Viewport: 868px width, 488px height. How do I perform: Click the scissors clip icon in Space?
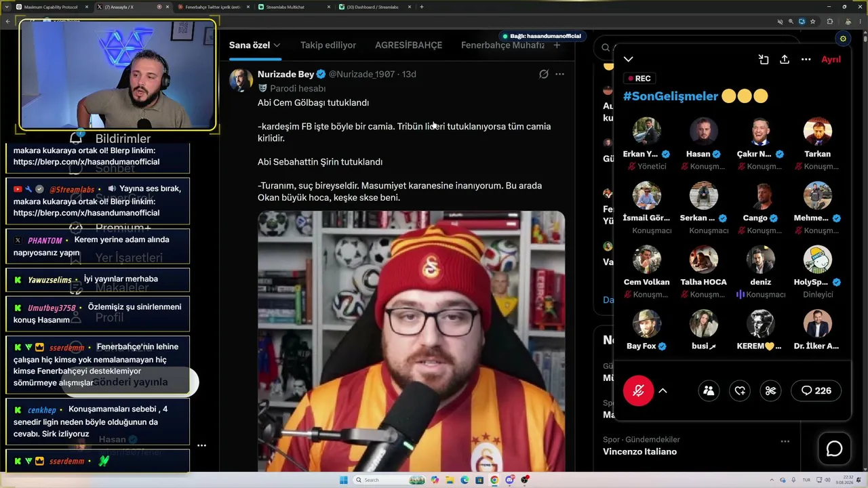pyautogui.click(x=770, y=390)
